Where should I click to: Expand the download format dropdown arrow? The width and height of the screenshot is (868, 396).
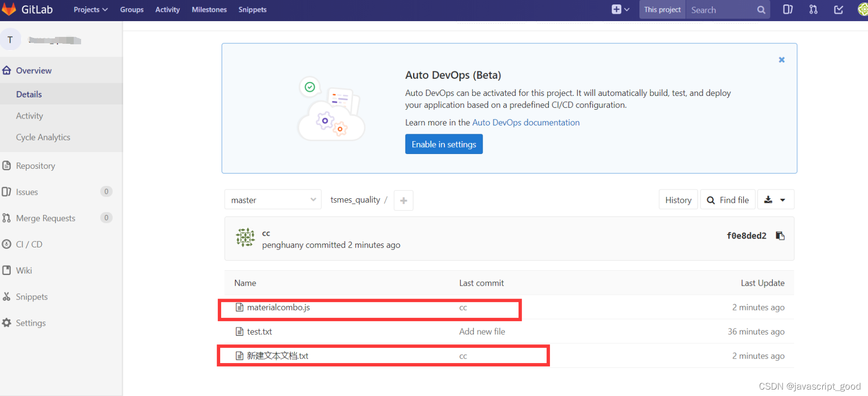[x=783, y=200]
